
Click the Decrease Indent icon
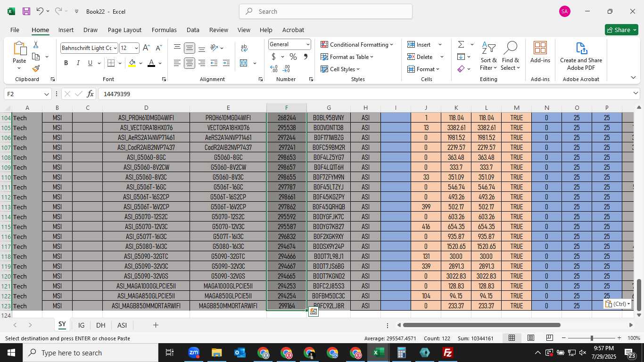[214, 63]
